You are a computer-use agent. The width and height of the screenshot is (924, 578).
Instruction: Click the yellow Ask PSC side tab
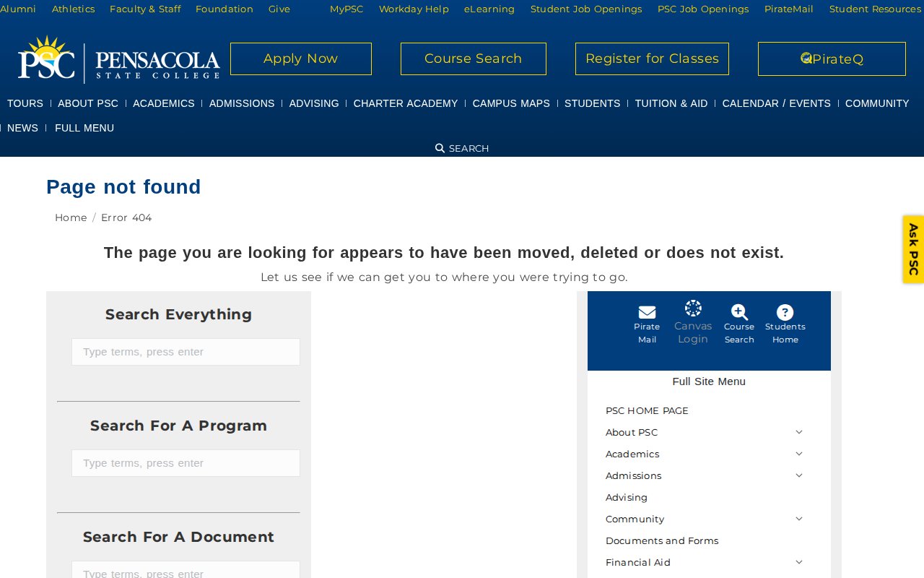click(912, 249)
